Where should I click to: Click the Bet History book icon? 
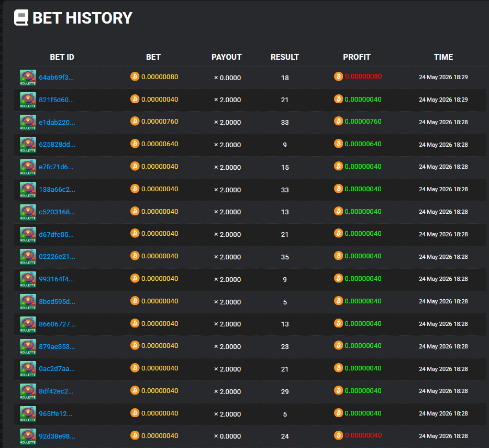21,17
